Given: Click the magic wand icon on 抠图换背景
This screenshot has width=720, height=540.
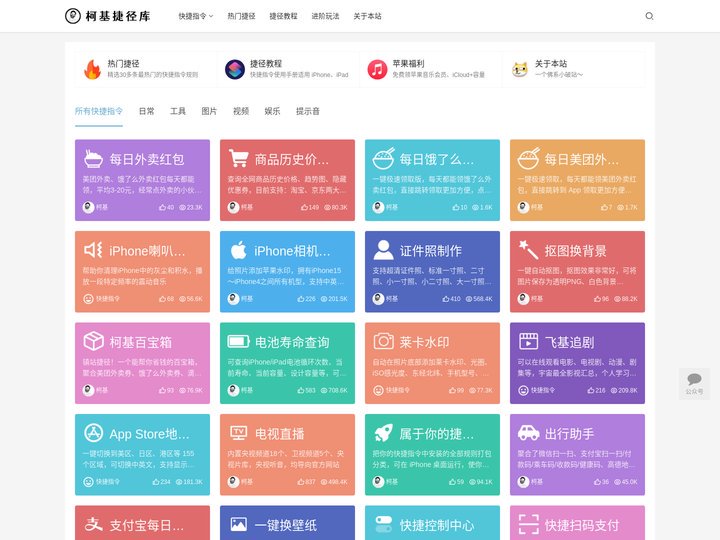Looking at the screenshot, I should tap(528, 250).
